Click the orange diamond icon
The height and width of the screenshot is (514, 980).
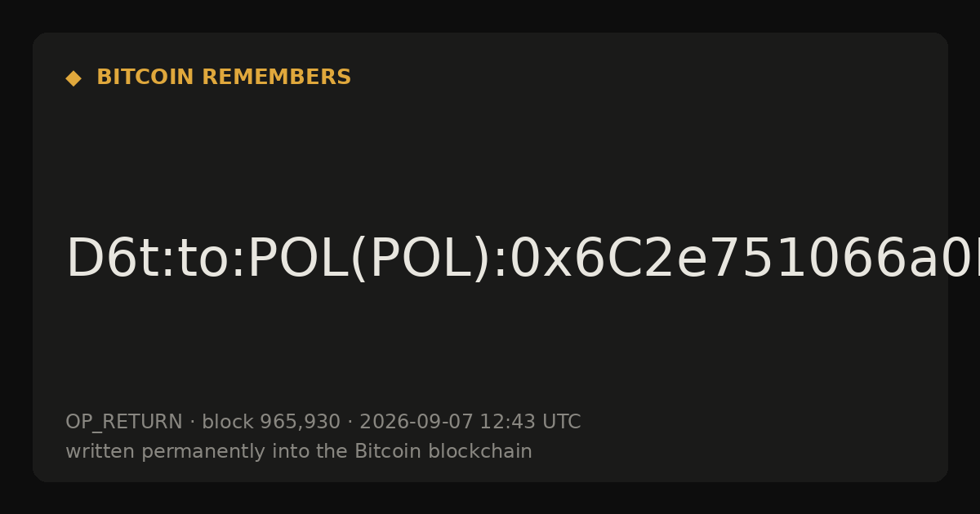[x=73, y=78]
